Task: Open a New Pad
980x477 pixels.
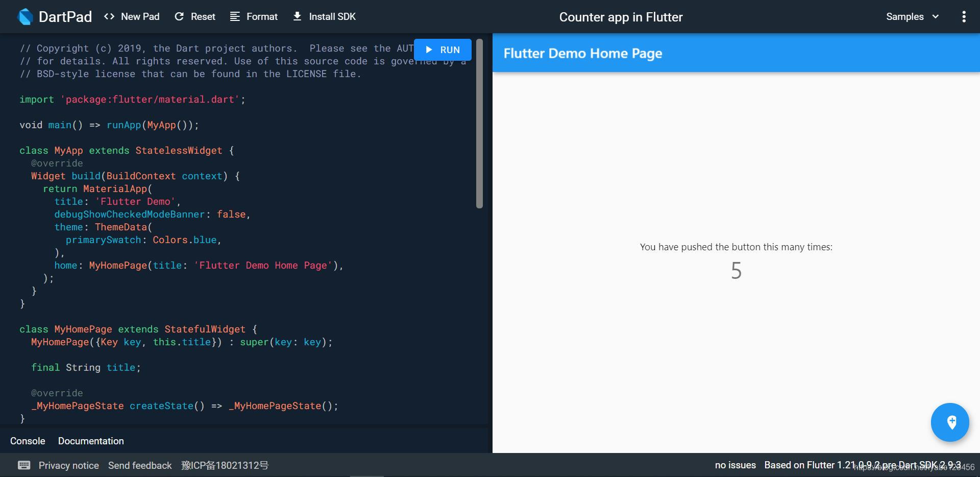Action: (132, 17)
